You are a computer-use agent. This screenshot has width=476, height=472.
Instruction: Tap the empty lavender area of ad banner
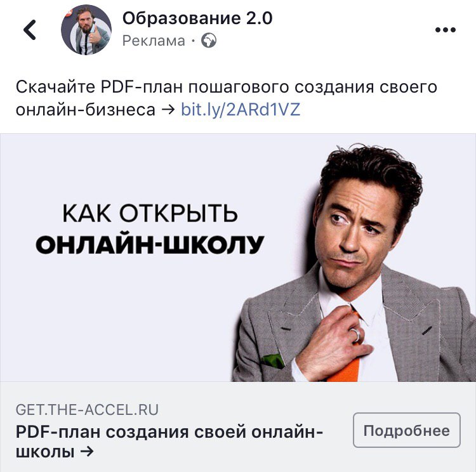click(x=121, y=318)
